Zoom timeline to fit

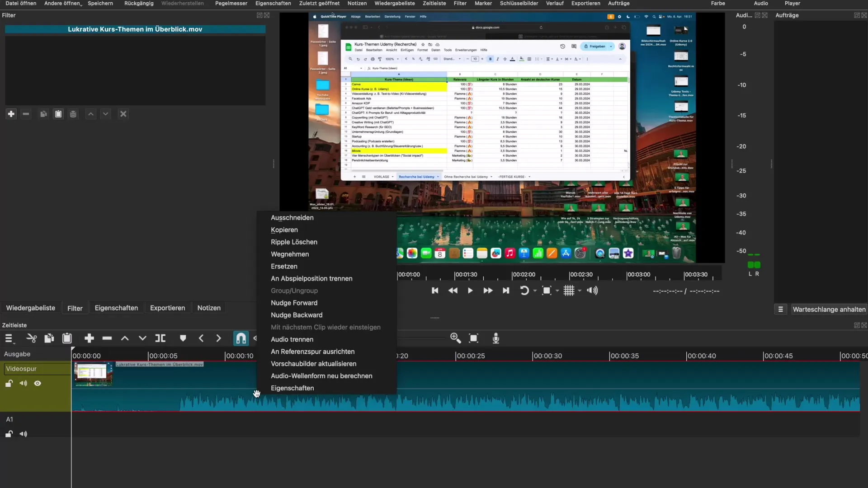pos(474,338)
